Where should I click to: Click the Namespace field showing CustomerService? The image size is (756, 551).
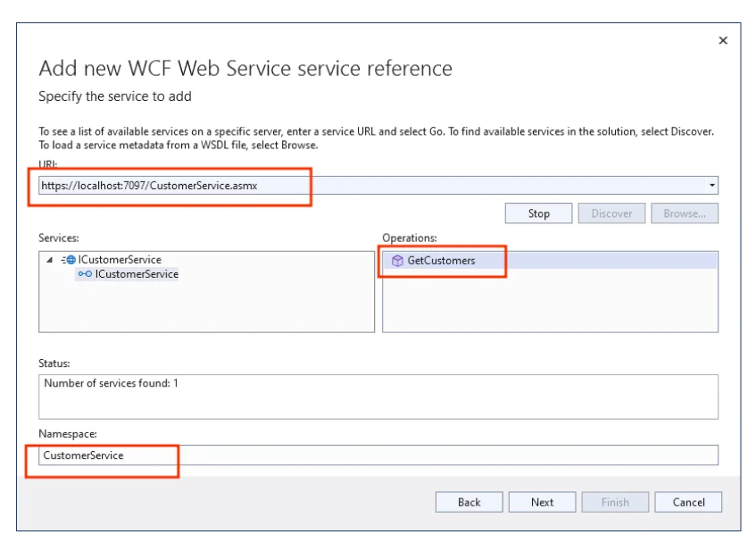[x=268, y=454]
